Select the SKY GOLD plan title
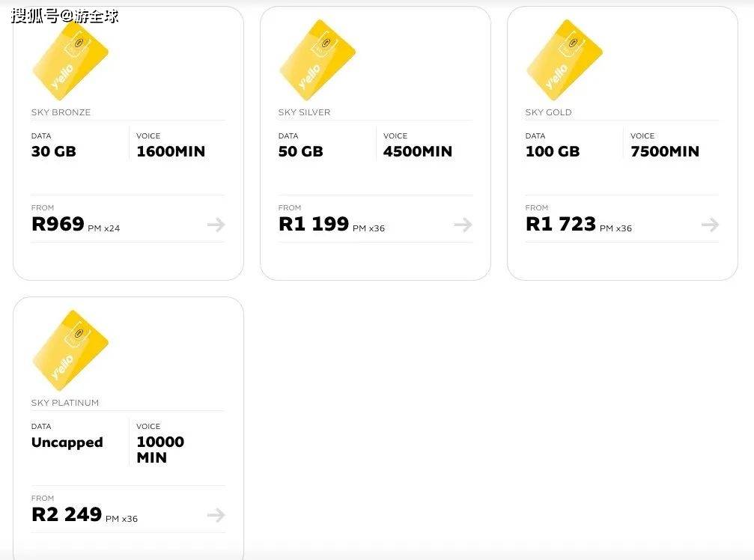 pos(549,112)
